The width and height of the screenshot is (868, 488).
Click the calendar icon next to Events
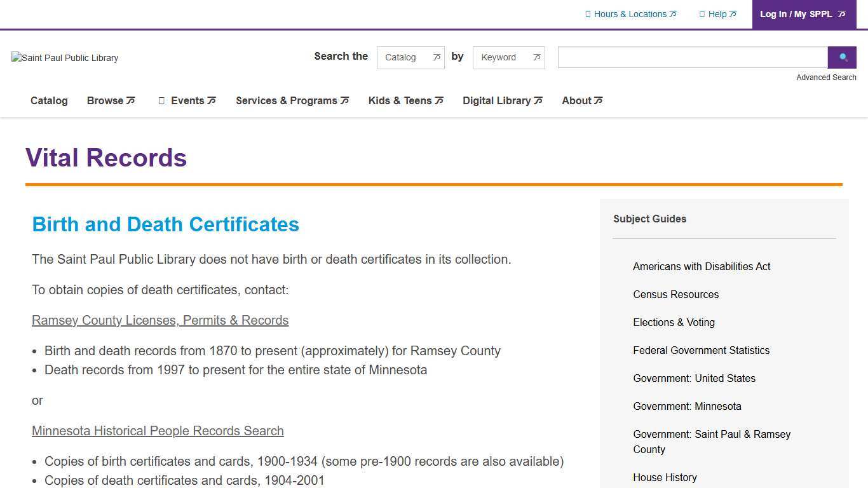click(161, 100)
